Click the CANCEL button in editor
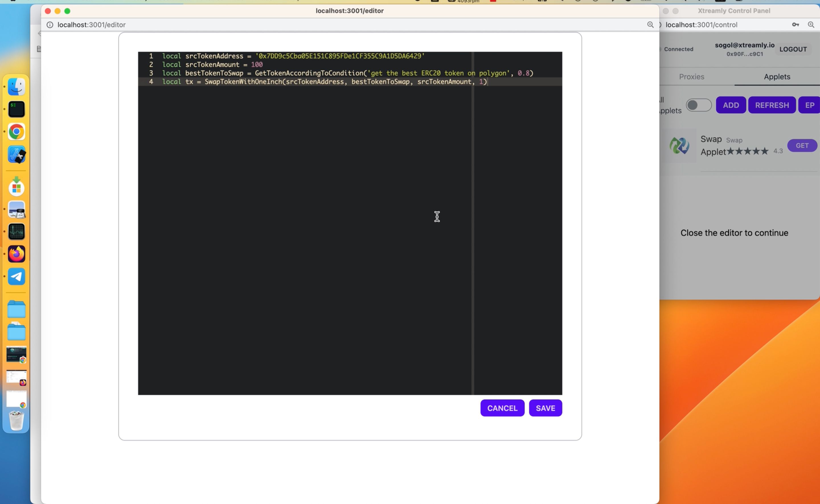 [x=502, y=408]
